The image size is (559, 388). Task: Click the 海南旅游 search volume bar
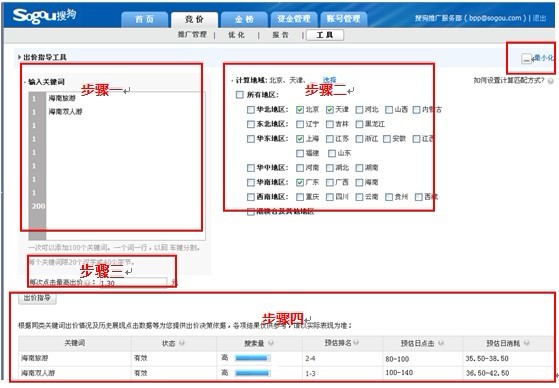click(253, 358)
